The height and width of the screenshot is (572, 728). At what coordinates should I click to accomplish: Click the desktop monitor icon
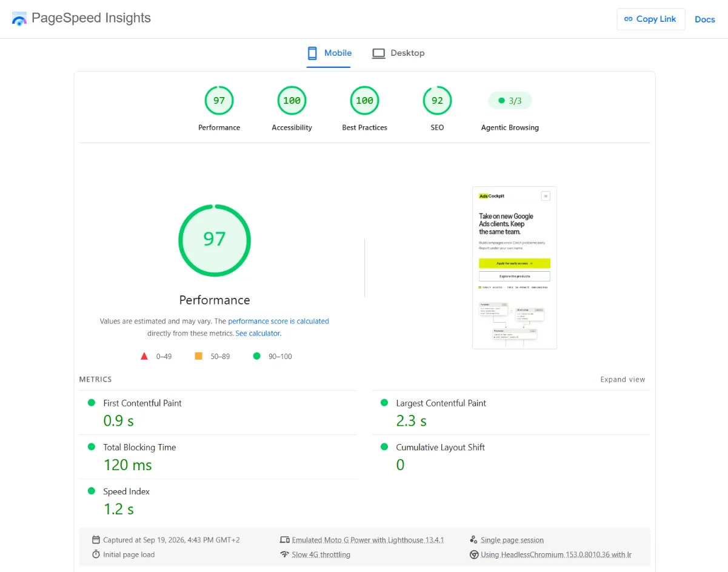point(379,53)
